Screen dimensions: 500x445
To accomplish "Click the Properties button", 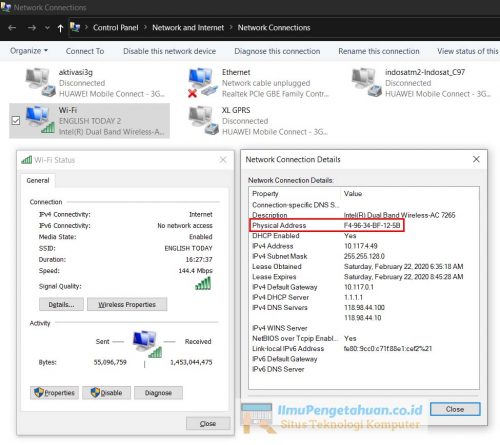I will pyautogui.click(x=54, y=393).
